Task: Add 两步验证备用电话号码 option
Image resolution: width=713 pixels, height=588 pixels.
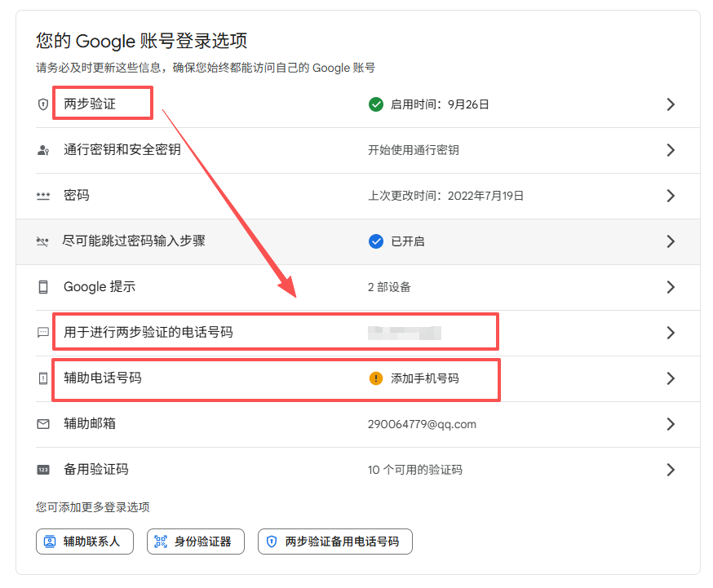Action: pyautogui.click(x=335, y=542)
